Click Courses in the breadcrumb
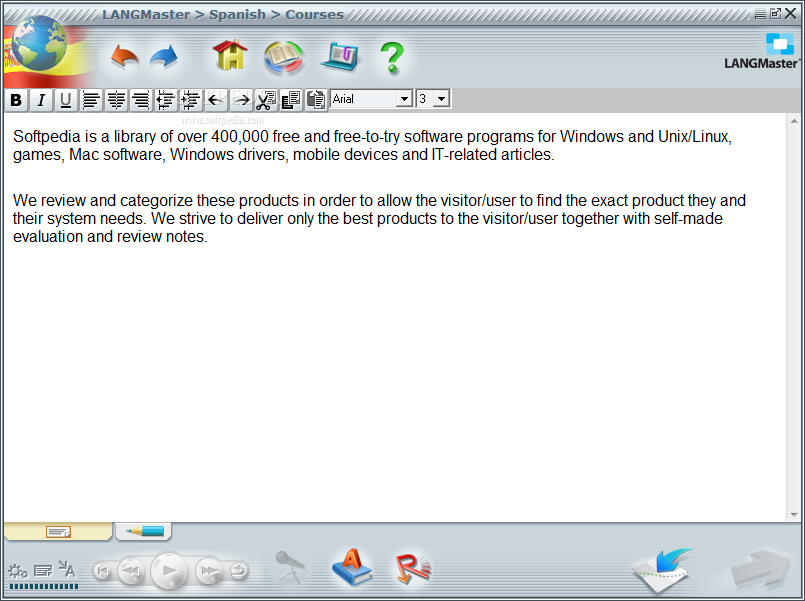Viewport: 805px width, 601px height. point(314,14)
